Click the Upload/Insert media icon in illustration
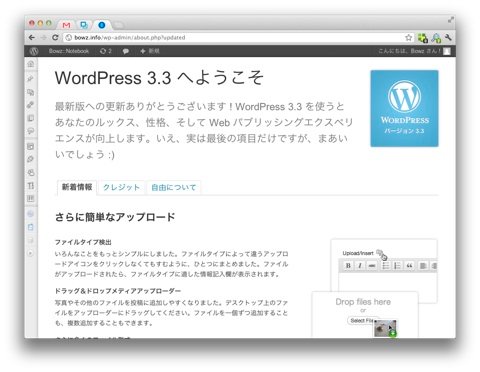 [x=380, y=253]
